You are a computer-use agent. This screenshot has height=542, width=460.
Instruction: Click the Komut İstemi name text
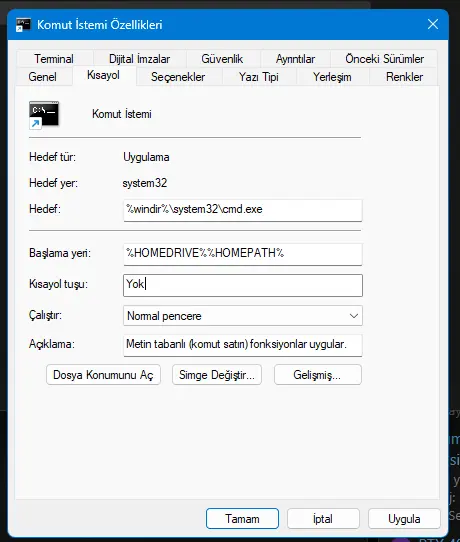122,114
